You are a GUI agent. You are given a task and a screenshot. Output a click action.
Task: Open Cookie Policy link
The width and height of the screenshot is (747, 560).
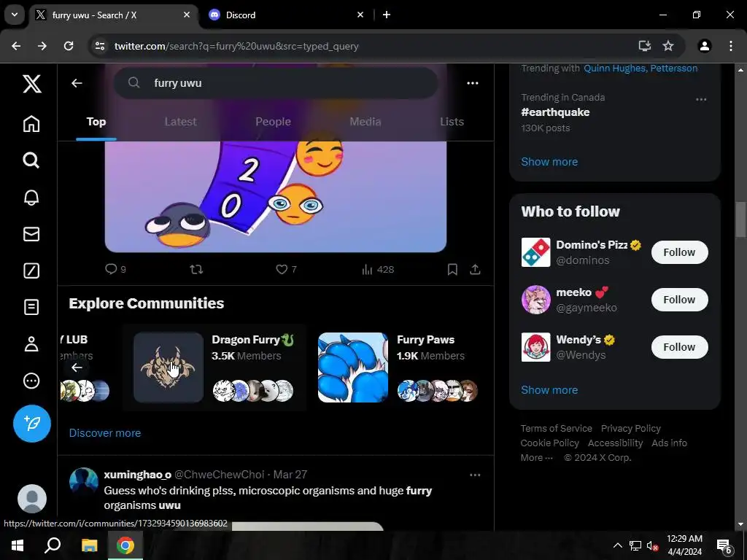tap(550, 443)
